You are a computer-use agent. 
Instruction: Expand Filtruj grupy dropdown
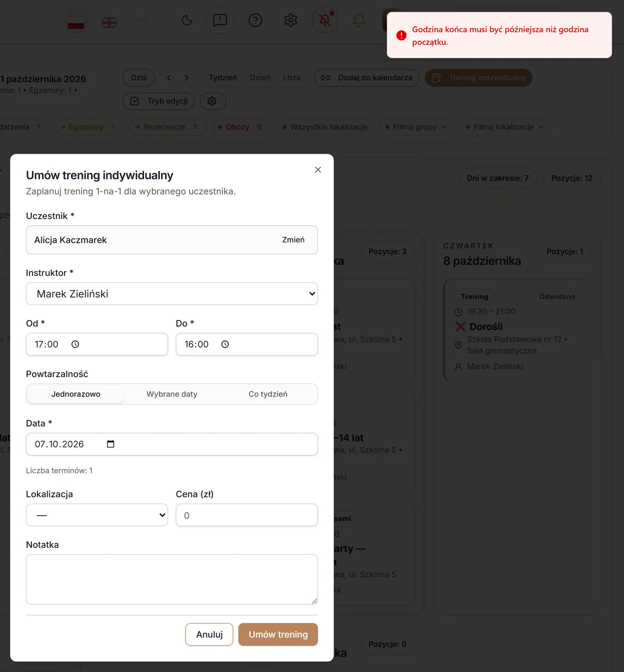point(417,127)
